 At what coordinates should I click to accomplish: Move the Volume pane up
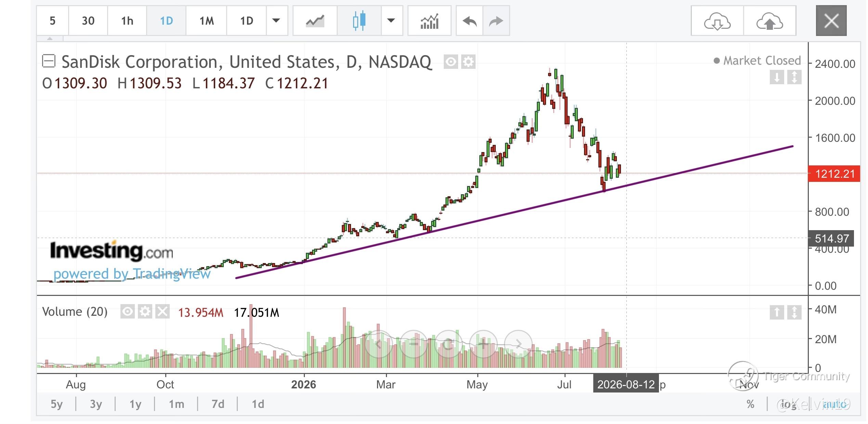(777, 312)
